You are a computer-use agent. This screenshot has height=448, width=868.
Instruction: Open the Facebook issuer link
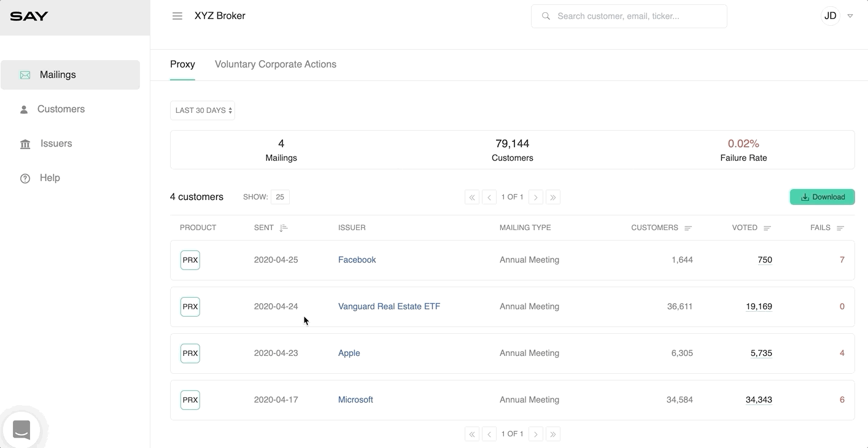[357, 260]
